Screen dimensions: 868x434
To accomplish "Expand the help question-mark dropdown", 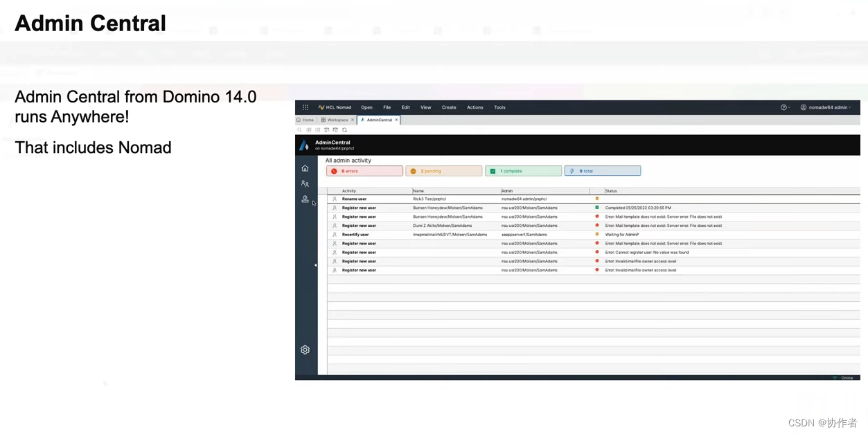I will click(x=785, y=107).
